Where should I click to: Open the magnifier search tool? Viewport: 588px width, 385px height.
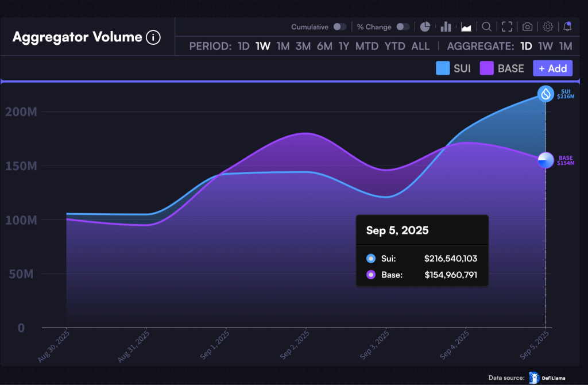[486, 27]
